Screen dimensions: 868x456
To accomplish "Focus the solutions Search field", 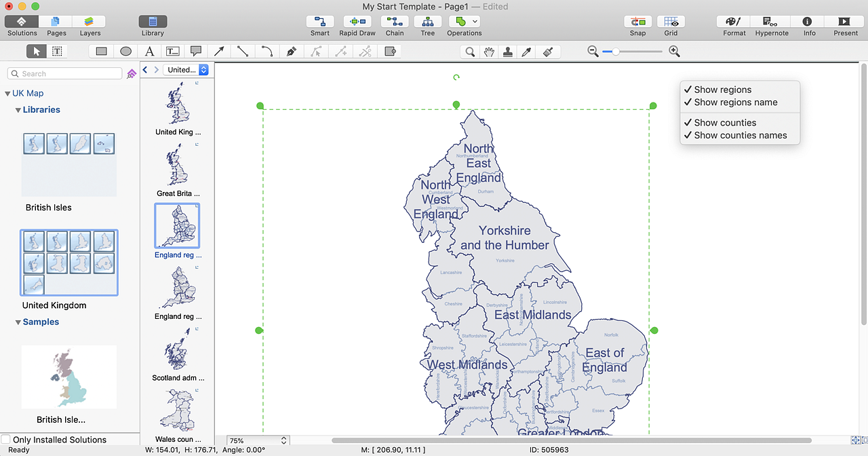I will point(65,73).
